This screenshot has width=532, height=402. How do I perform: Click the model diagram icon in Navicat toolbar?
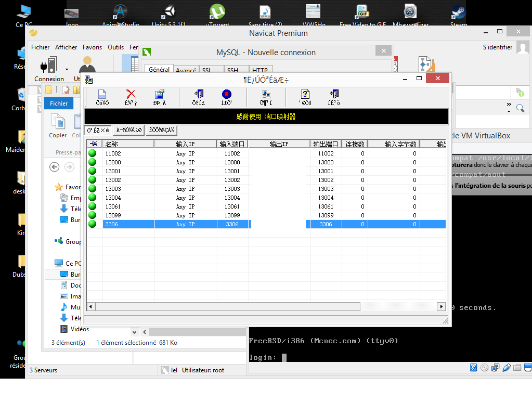427,64
